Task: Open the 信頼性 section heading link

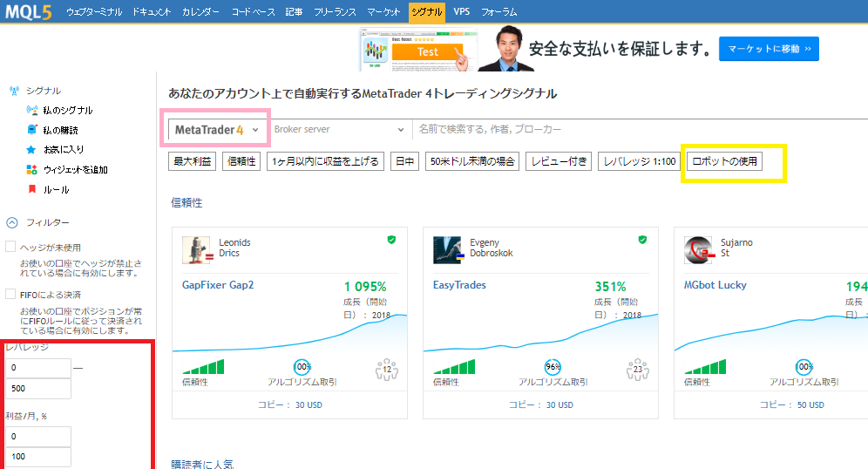Action: click(x=187, y=202)
